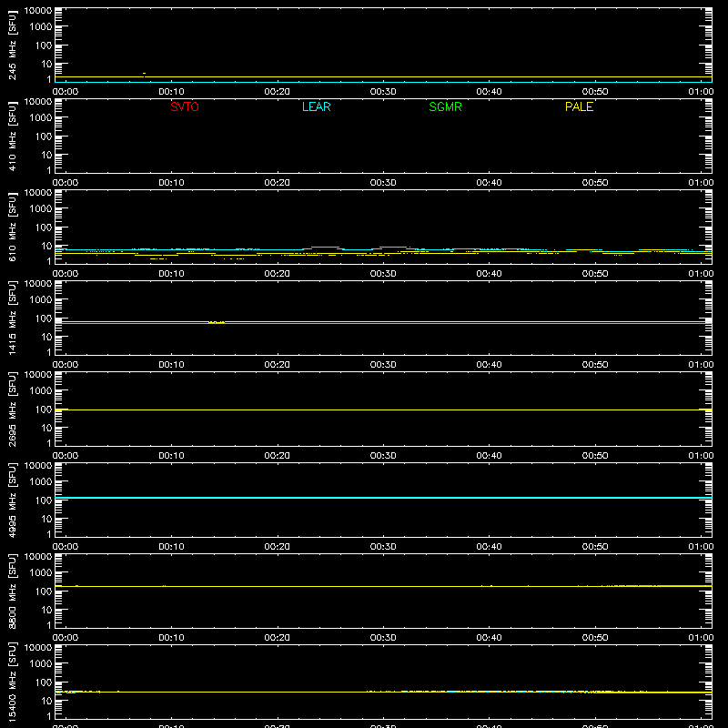Select the '4995 MHz [SFU]' axis title
This screenshot has height=728, width=728.
(12, 500)
